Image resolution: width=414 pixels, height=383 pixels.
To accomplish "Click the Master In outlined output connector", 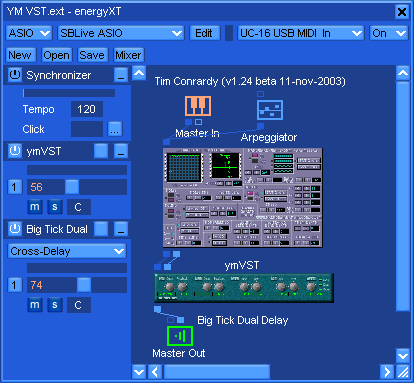I will tap(198, 122).
